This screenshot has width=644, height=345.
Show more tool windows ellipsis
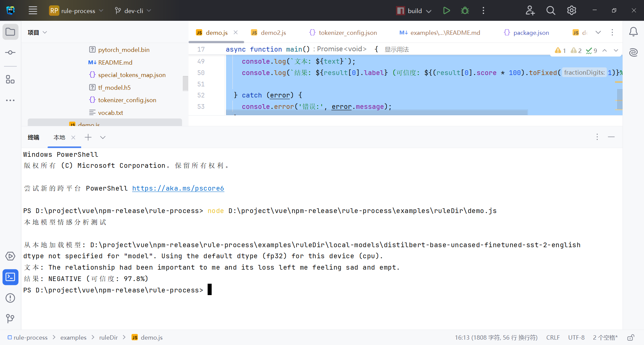click(x=10, y=100)
